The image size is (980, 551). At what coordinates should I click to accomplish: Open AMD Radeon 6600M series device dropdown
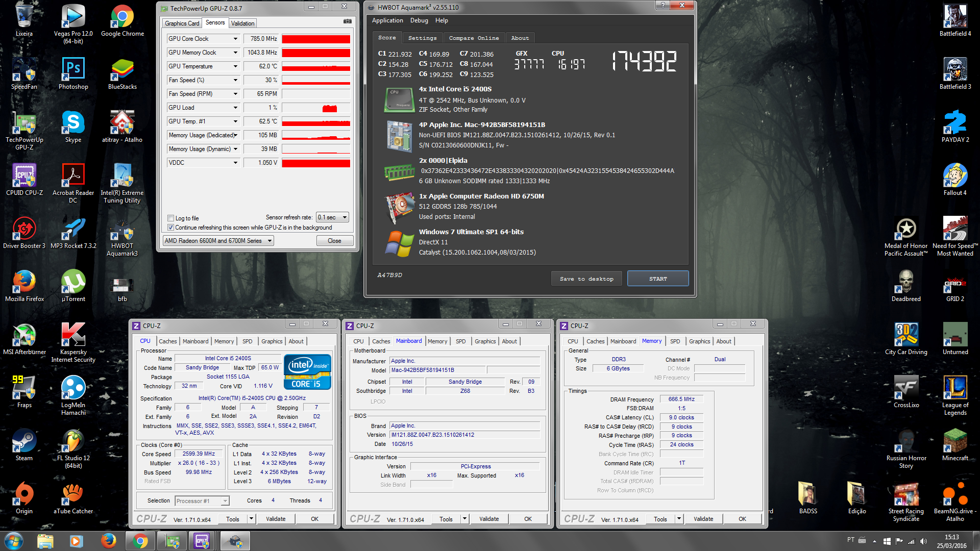pyautogui.click(x=218, y=241)
